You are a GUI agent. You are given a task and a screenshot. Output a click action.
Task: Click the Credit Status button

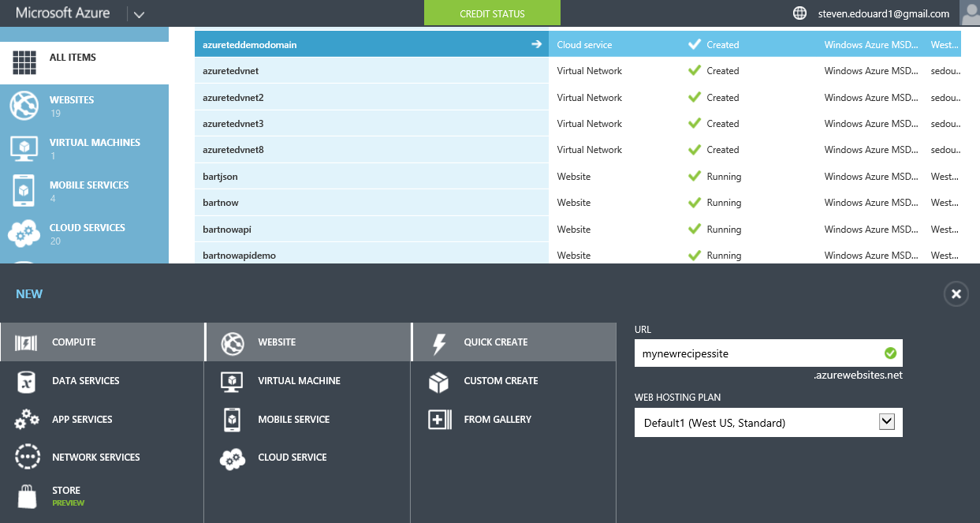[x=493, y=13]
